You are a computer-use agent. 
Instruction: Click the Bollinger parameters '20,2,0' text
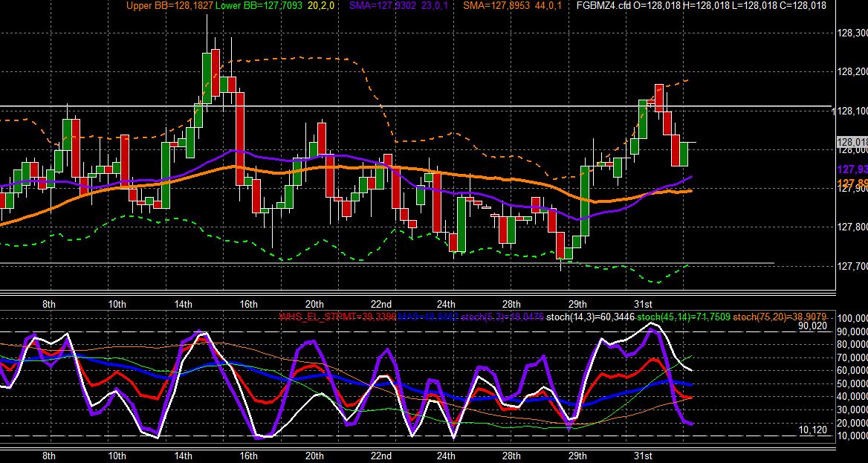(320, 6)
